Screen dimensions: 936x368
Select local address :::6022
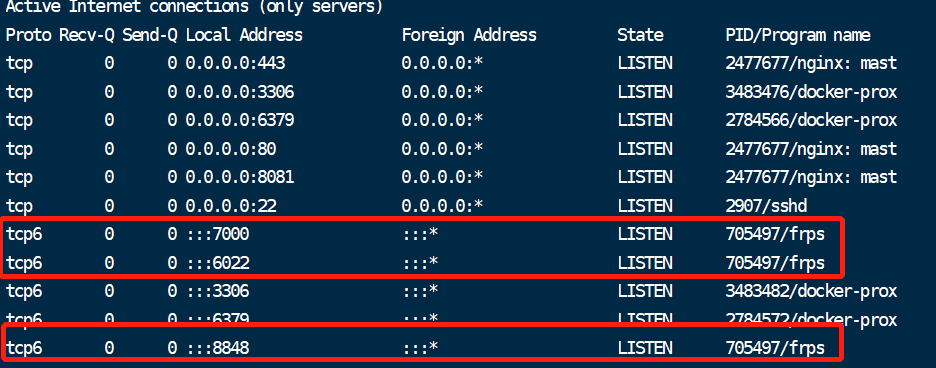[x=217, y=263]
